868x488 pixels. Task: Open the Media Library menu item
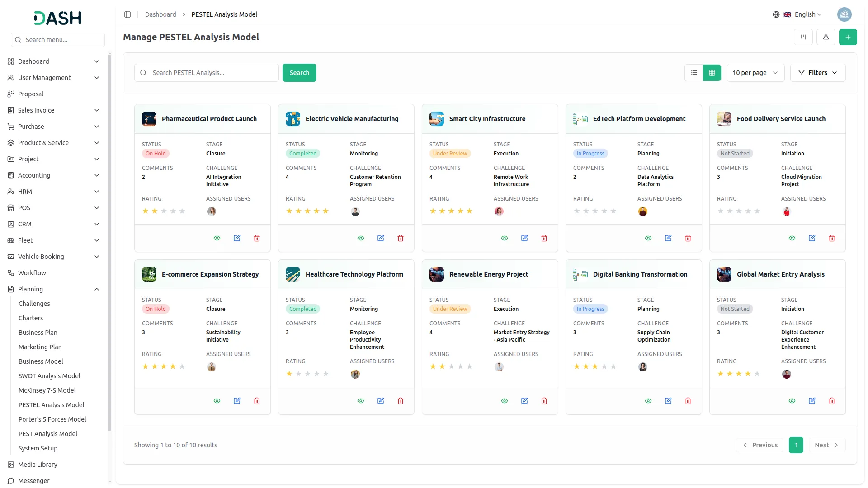coord(38,465)
